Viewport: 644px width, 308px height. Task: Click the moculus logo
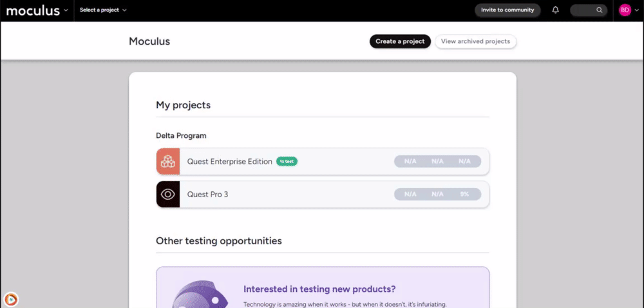point(33,10)
